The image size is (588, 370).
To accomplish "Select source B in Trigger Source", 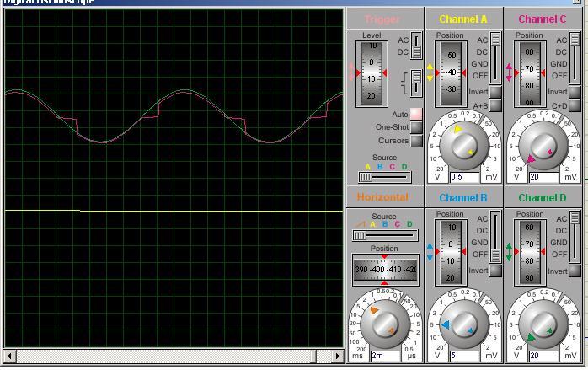I will coord(380,167).
